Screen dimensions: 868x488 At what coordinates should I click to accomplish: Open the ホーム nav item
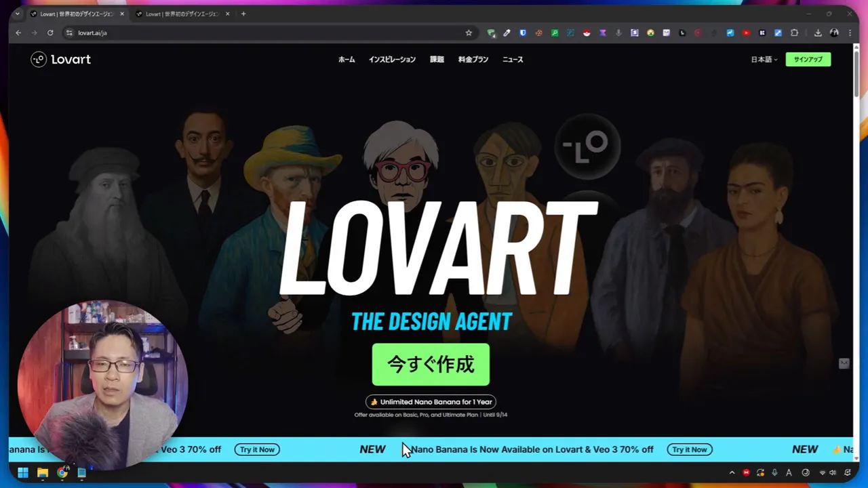tap(347, 60)
